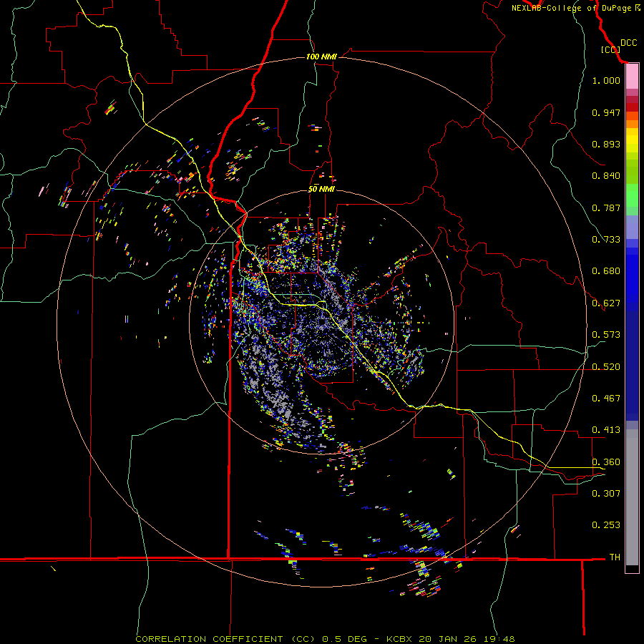
Task: Pick the pink top color of the CC scale
Action: pyautogui.click(x=632, y=77)
